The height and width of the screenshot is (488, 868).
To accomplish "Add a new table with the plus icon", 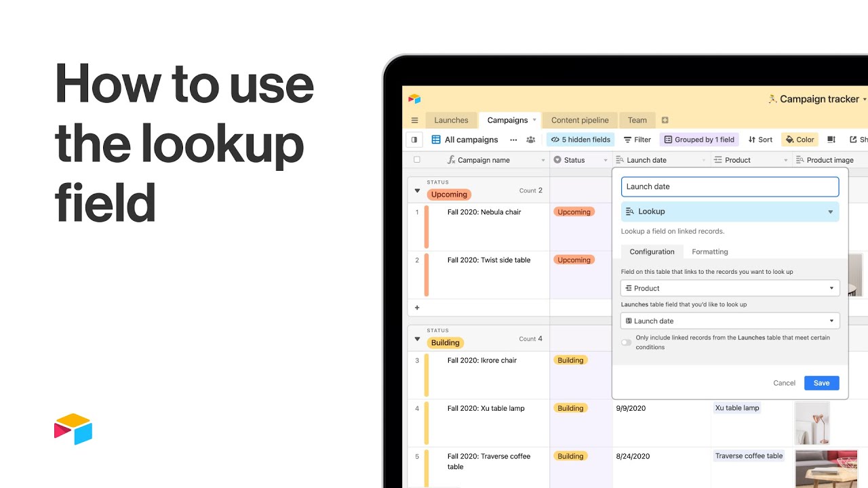I will (665, 121).
